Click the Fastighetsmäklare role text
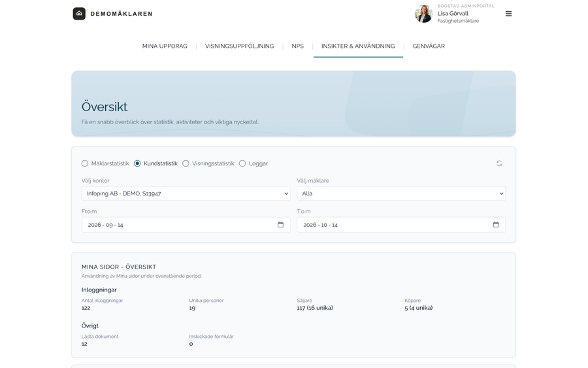The image size is (588, 368). (458, 21)
